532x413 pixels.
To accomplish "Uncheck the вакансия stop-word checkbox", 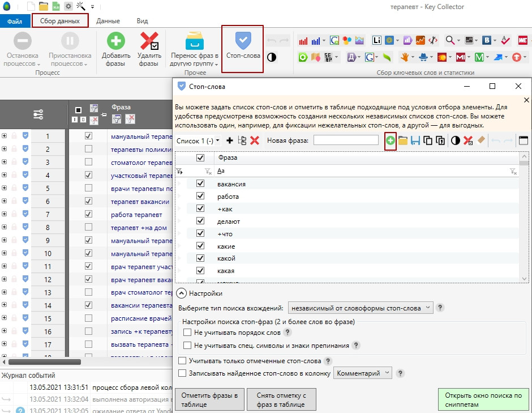I will coord(200,184).
